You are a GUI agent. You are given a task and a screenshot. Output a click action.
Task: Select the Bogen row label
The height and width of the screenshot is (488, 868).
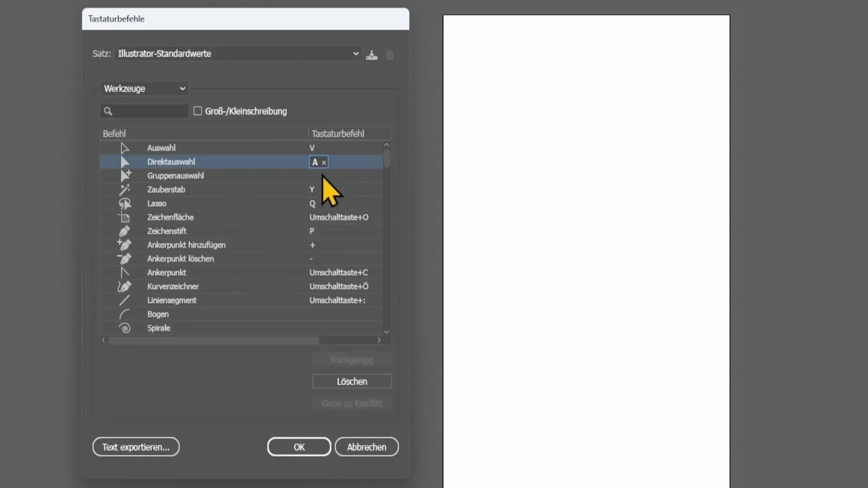158,314
